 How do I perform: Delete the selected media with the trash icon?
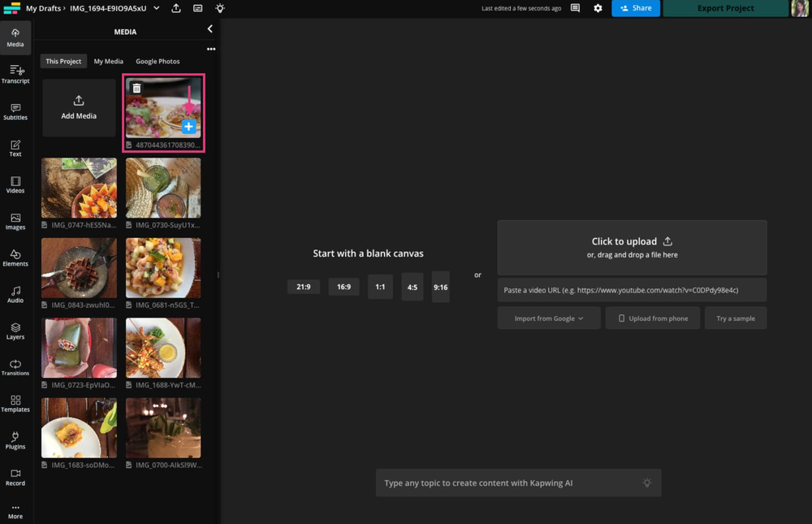click(x=136, y=87)
